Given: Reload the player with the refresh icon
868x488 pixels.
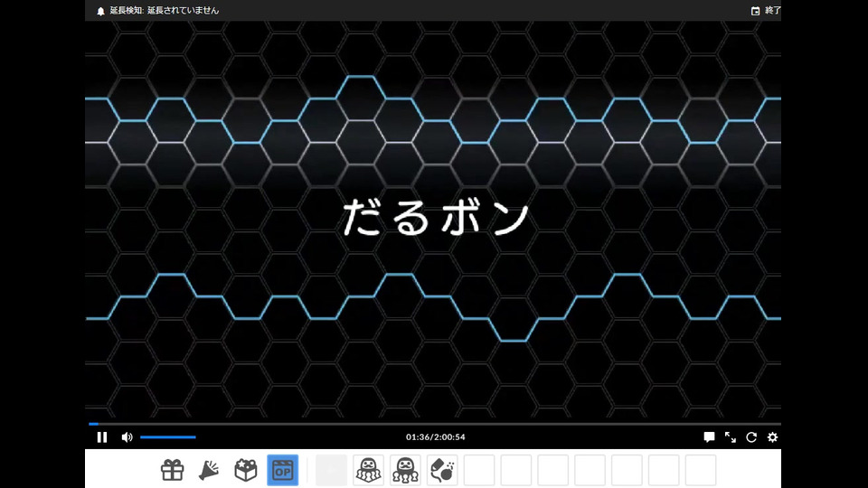Looking at the screenshot, I should (x=751, y=437).
